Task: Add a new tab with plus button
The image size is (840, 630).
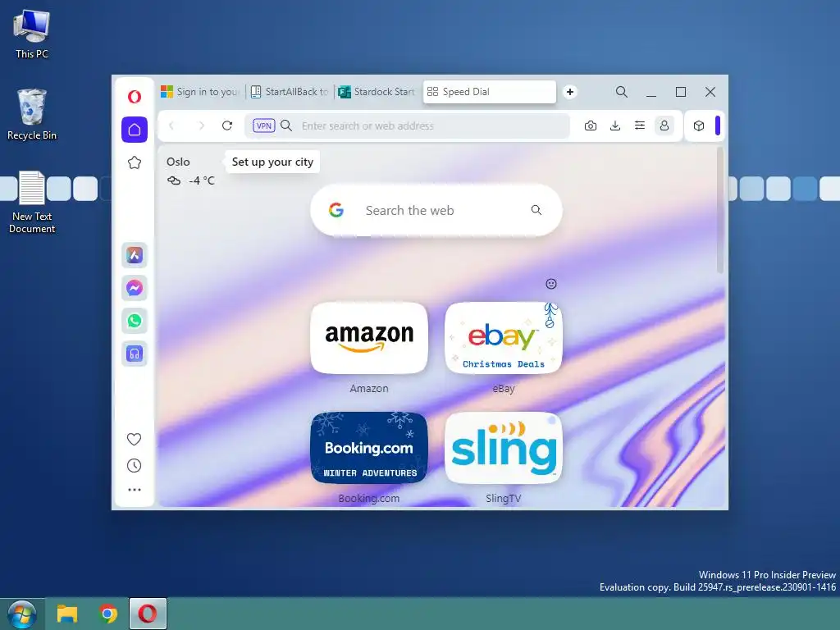Action: click(x=570, y=92)
